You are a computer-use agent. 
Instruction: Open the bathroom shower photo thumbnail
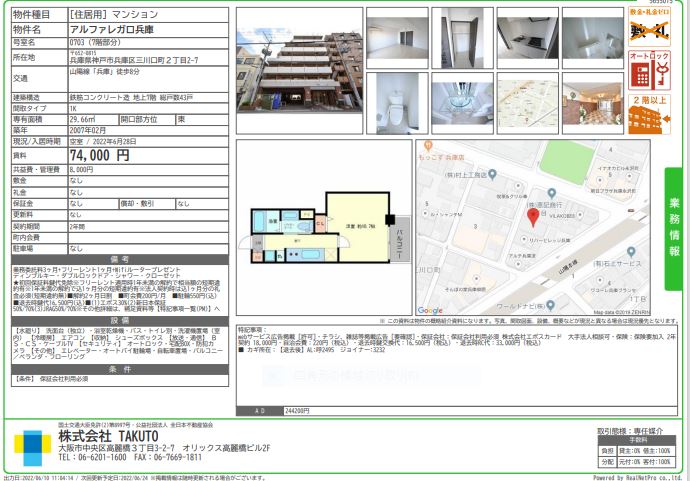(x=462, y=103)
